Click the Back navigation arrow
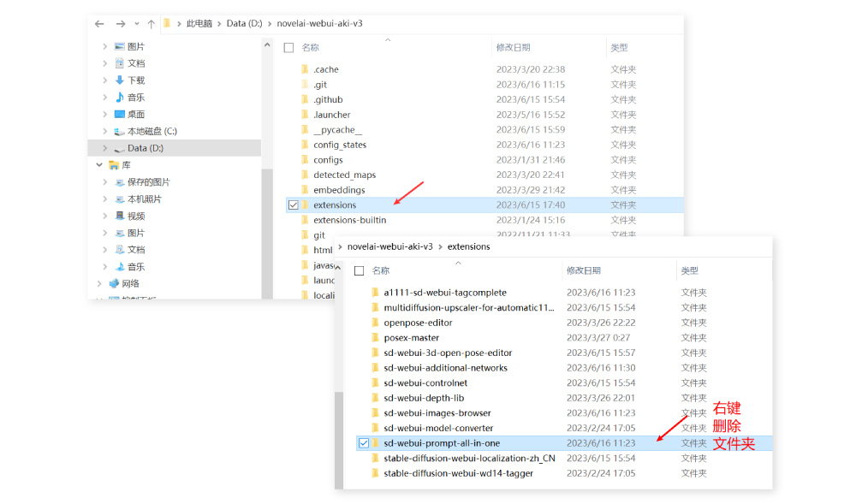The image size is (856, 504). [x=99, y=23]
